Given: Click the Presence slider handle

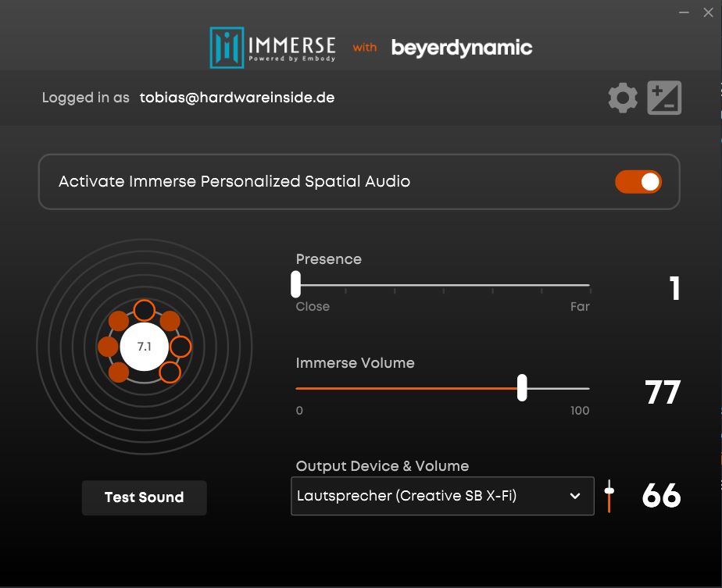Looking at the screenshot, I should tap(295, 284).
